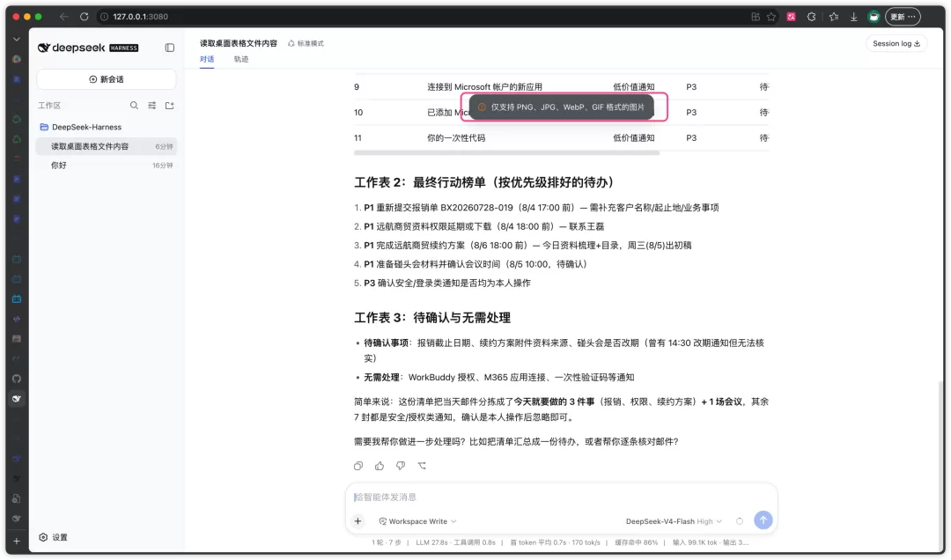Screen dimensions: 951x560
Task: Open 设置 in the sidebar
Action: click(x=54, y=538)
